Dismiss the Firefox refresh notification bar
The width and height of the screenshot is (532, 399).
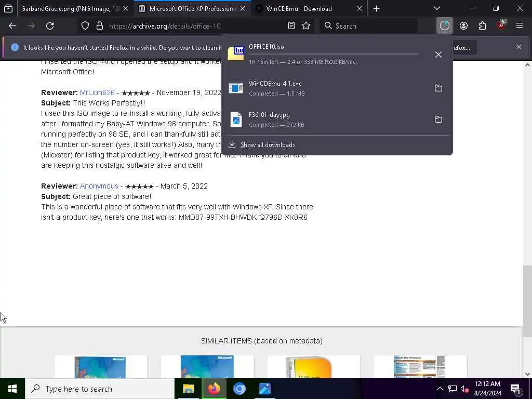click(519, 47)
